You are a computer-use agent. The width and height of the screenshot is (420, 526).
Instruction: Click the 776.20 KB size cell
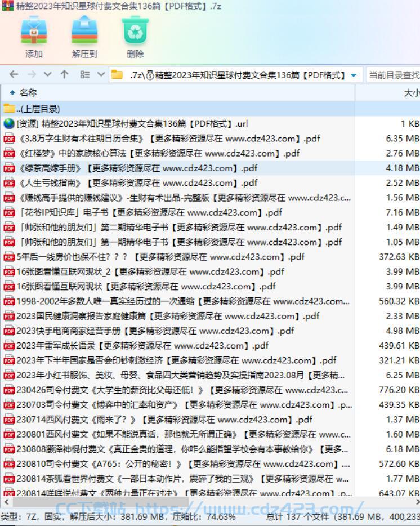[x=399, y=390]
